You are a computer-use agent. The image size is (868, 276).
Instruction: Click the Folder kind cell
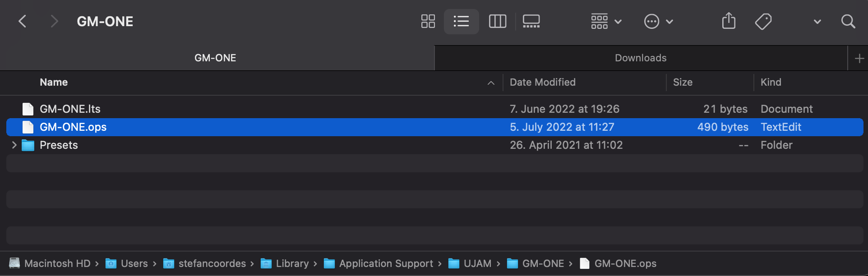[776, 145]
